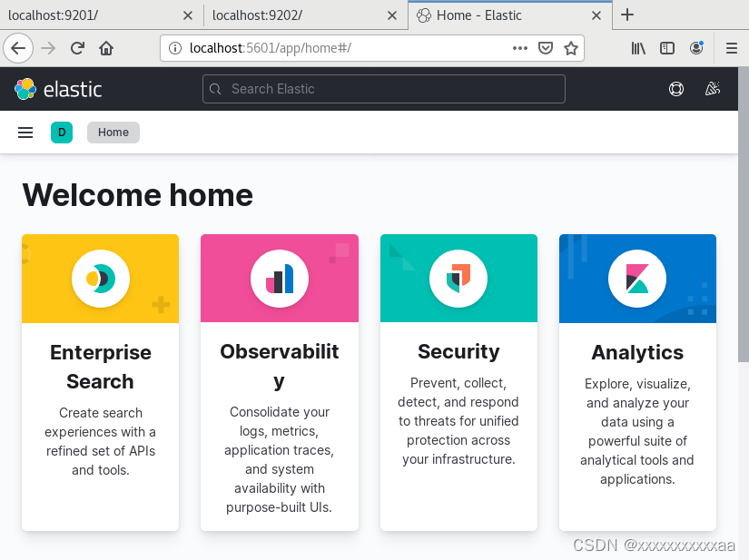
Task: Open the newsfeed celebration icon
Action: 712,89
